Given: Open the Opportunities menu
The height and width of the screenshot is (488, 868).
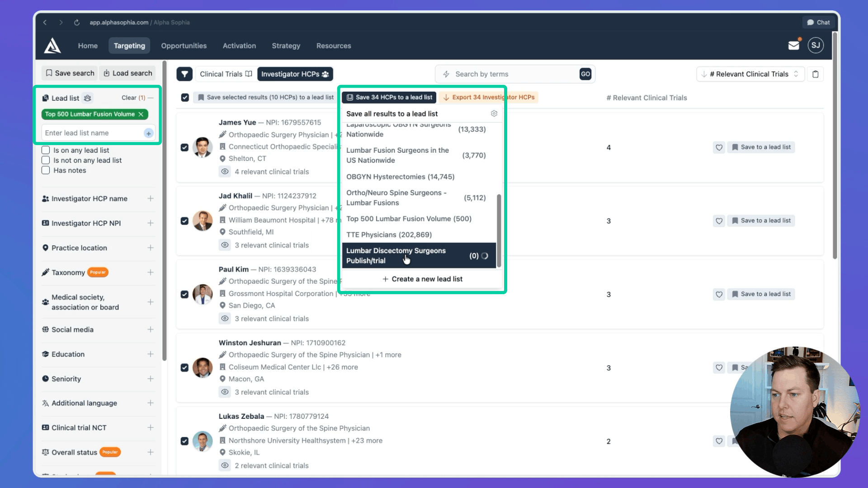Looking at the screenshot, I should click(184, 46).
